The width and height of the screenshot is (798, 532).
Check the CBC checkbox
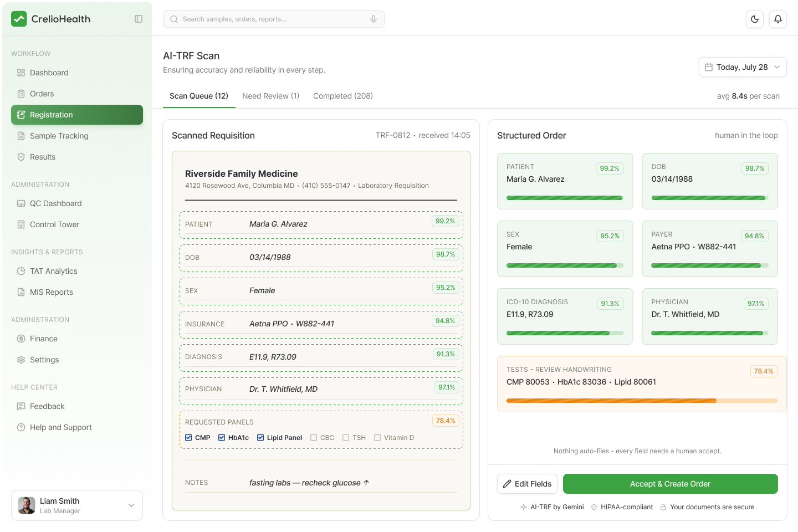(314, 438)
